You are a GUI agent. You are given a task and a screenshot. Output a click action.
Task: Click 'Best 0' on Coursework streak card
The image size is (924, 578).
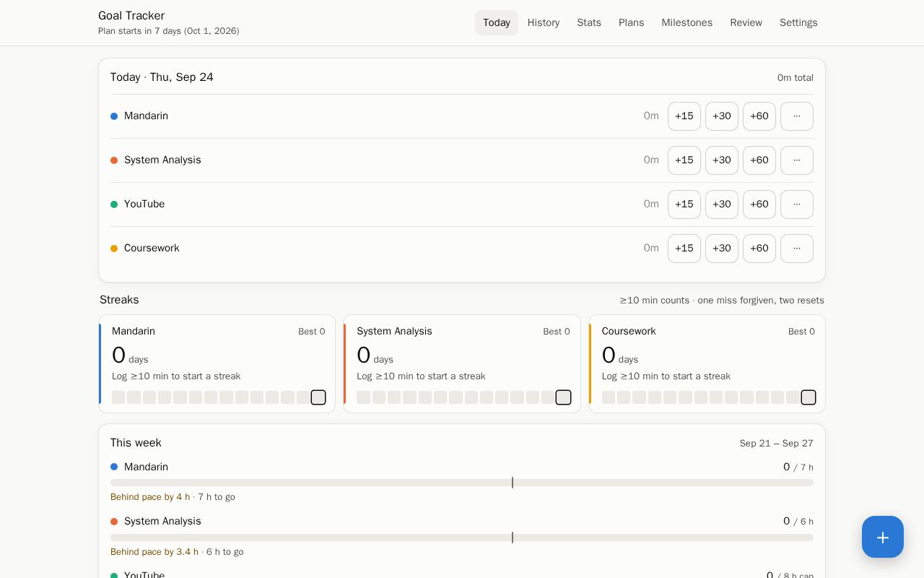point(801,332)
